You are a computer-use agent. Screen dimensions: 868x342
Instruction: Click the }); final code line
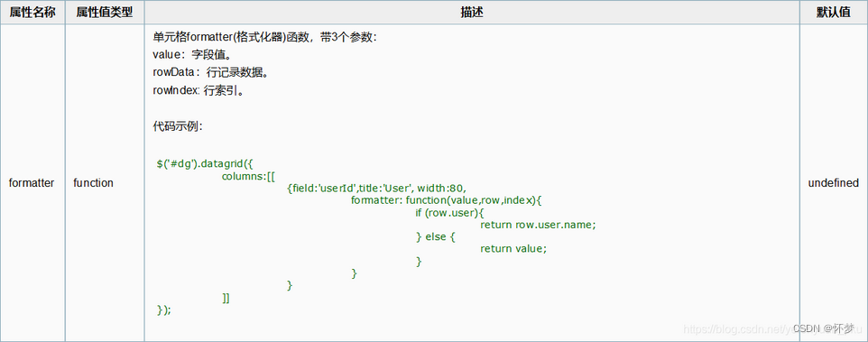pos(164,310)
